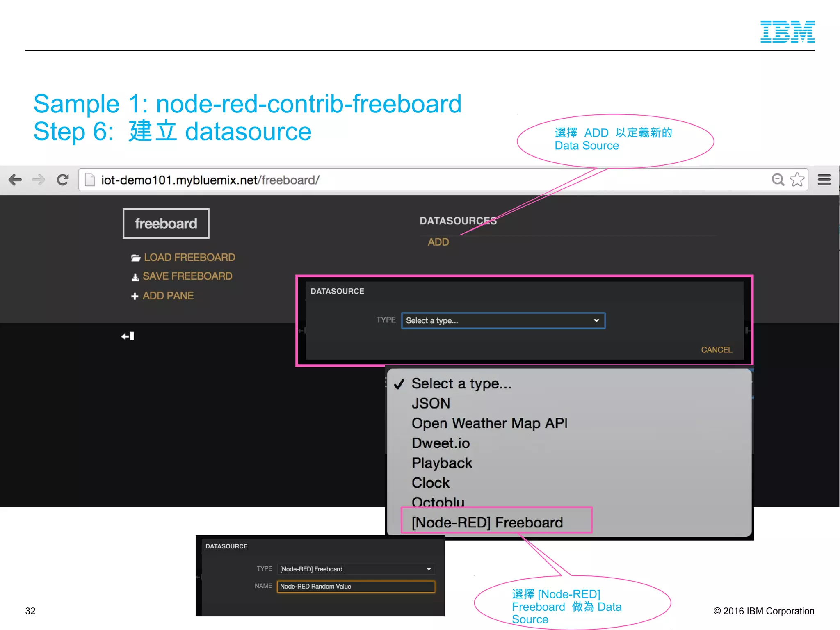This screenshot has width=840, height=630.
Task: Open the browser hamburger menu
Action: click(824, 180)
